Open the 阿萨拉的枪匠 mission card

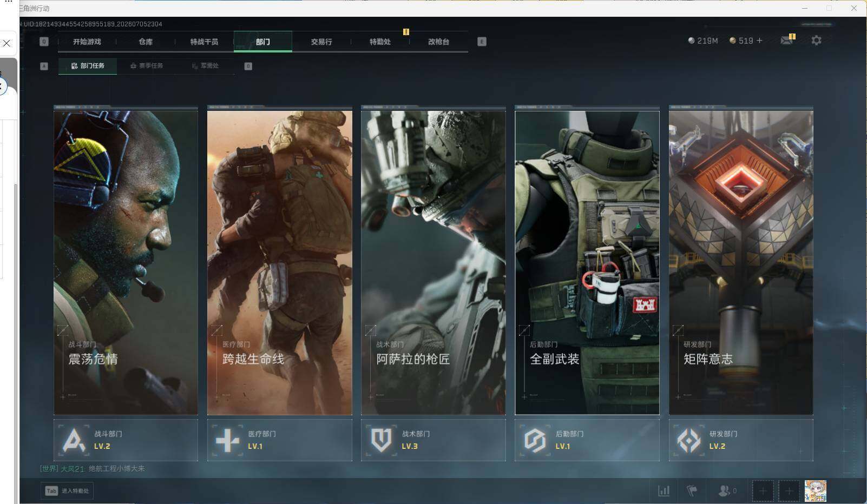[433, 261]
